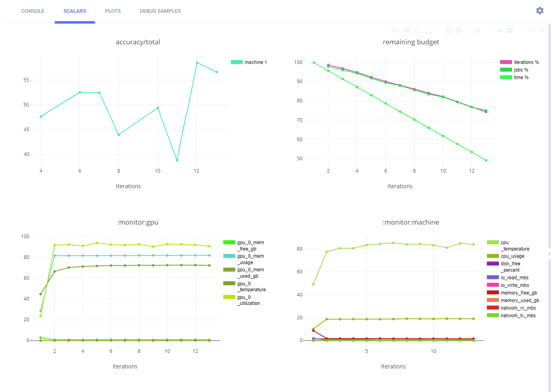Screen dimensions: 552x392
Task: Reset axes with the home icon
Action: tap(478, 30)
